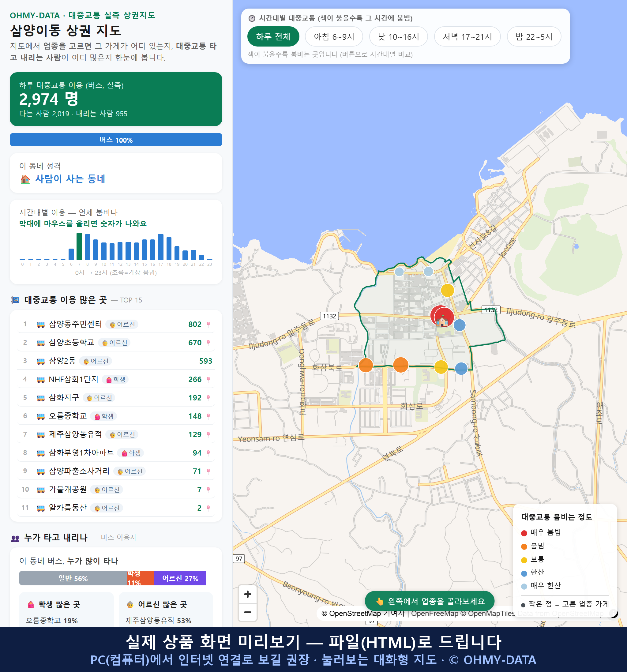Click the pin icon on 삼양파출소사거리 row
Screen dimensions: 627x672
click(208, 471)
